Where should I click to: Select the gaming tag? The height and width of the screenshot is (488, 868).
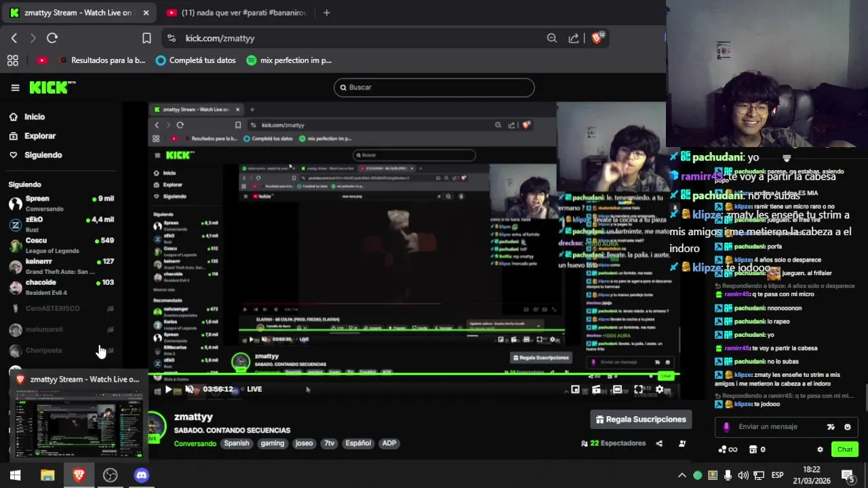tap(273, 443)
